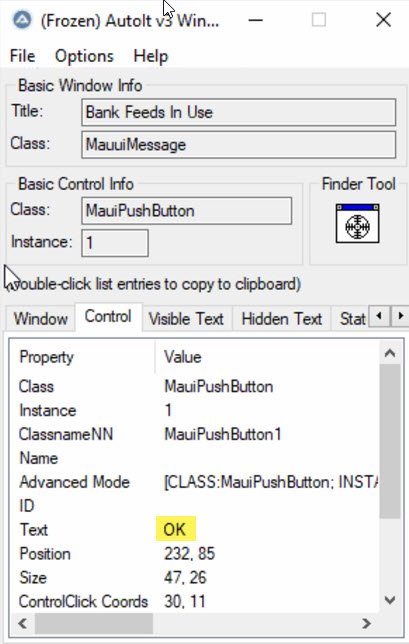Switch to the Window tab
The height and width of the screenshot is (644, 409).
(41, 319)
